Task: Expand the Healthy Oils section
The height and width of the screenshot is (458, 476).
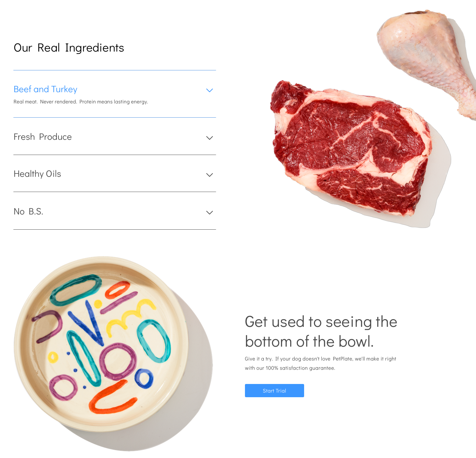Action: click(x=115, y=174)
